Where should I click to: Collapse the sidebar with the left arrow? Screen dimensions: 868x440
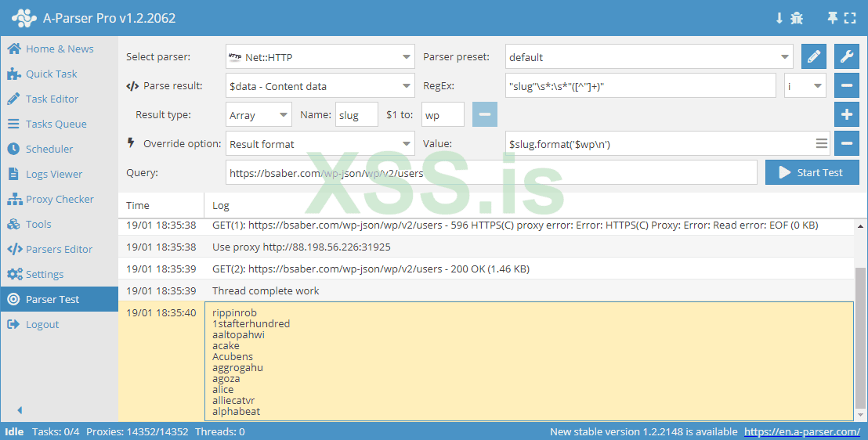(20, 410)
